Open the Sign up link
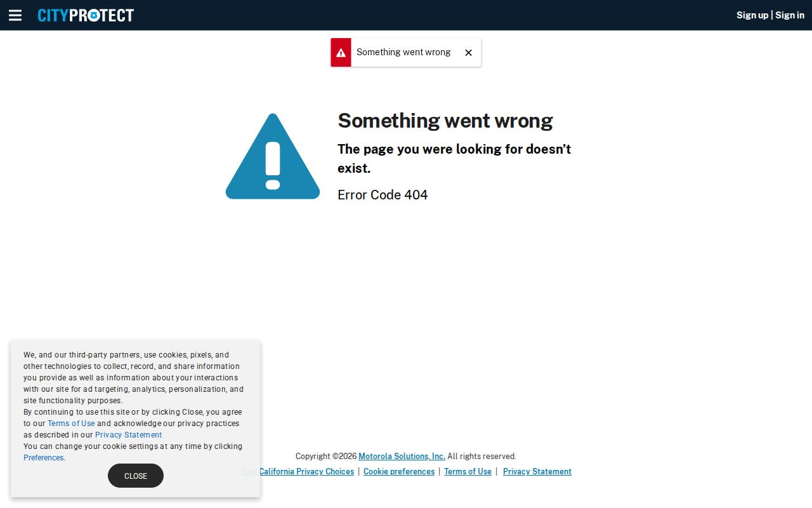Image resolution: width=812 pixels, height=508 pixels. tap(752, 15)
